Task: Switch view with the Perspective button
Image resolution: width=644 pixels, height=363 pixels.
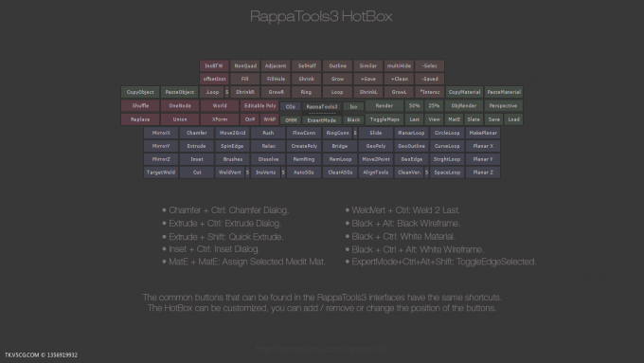Action: click(503, 105)
